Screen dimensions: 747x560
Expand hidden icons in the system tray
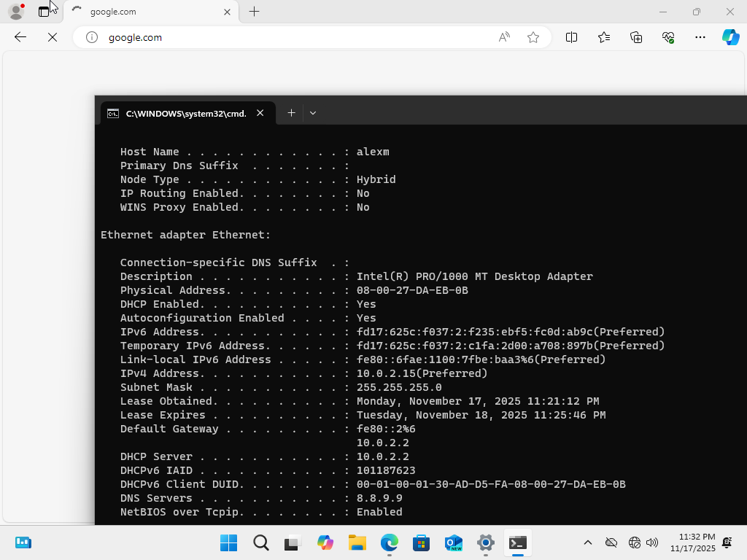click(x=587, y=542)
